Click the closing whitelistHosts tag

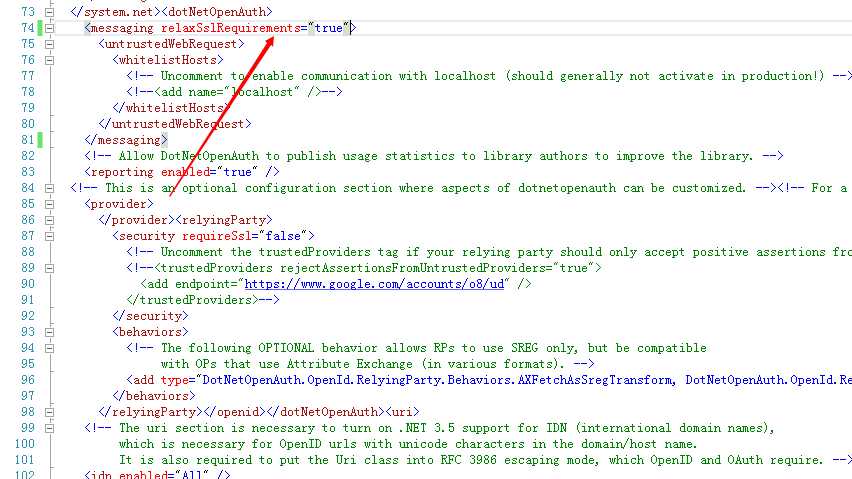click(x=171, y=108)
